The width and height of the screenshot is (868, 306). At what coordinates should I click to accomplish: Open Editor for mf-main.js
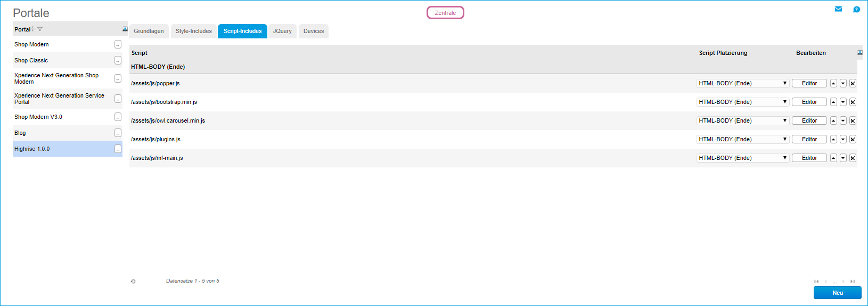click(809, 158)
